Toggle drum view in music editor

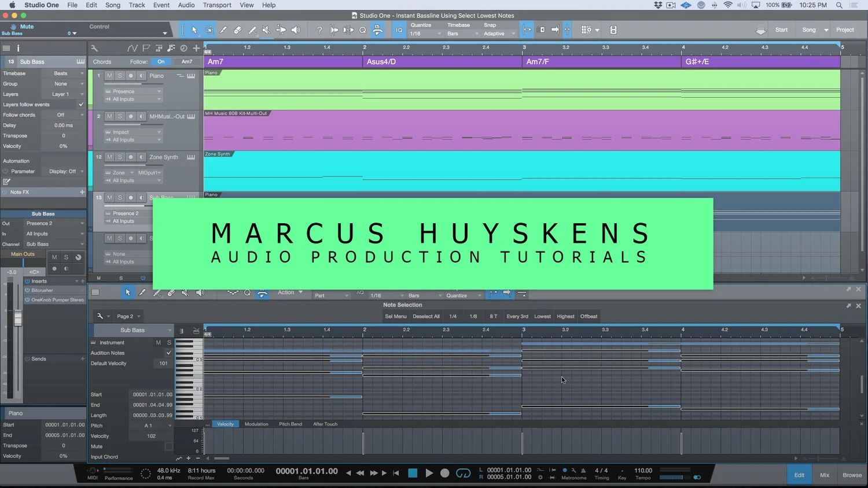click(x=196, y=331)
